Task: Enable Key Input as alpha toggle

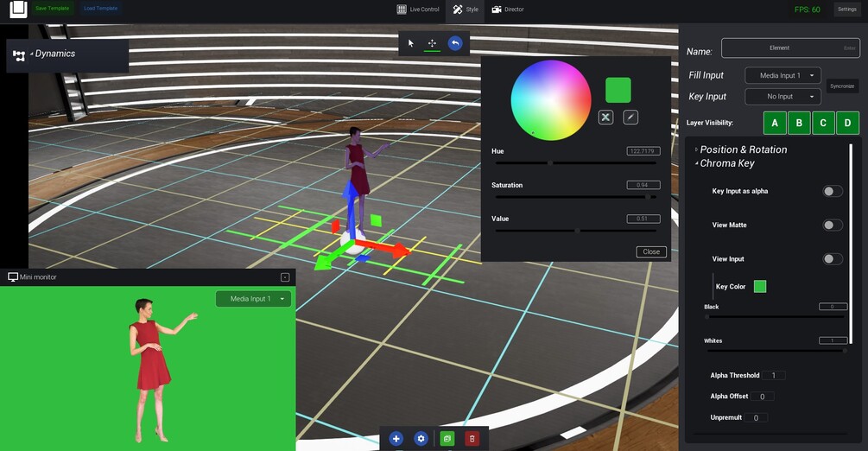Action: pyautogui.click(x=833, y=191)
